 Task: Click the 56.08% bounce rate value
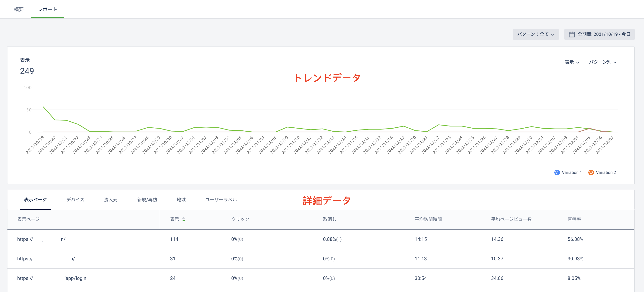click(576, 239)
